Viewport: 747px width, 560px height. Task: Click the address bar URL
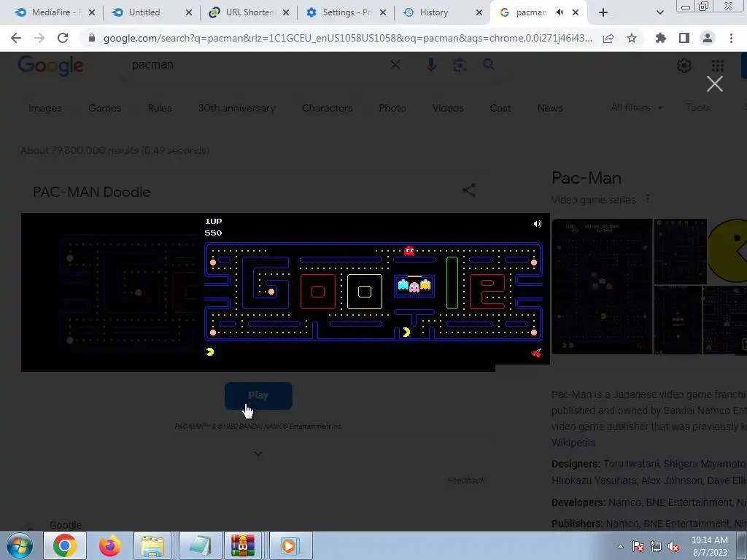348,38
